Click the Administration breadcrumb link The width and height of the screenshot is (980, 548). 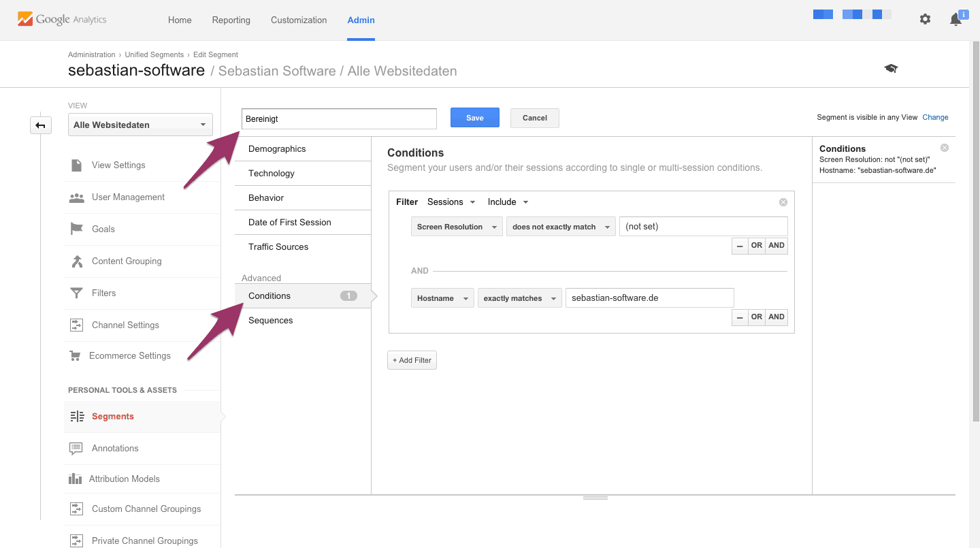(x=92, y=54)
